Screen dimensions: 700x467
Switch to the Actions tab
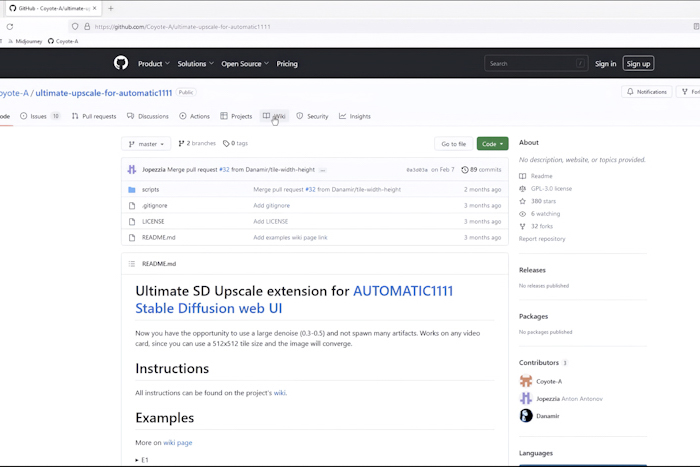(x=194, y=116)
